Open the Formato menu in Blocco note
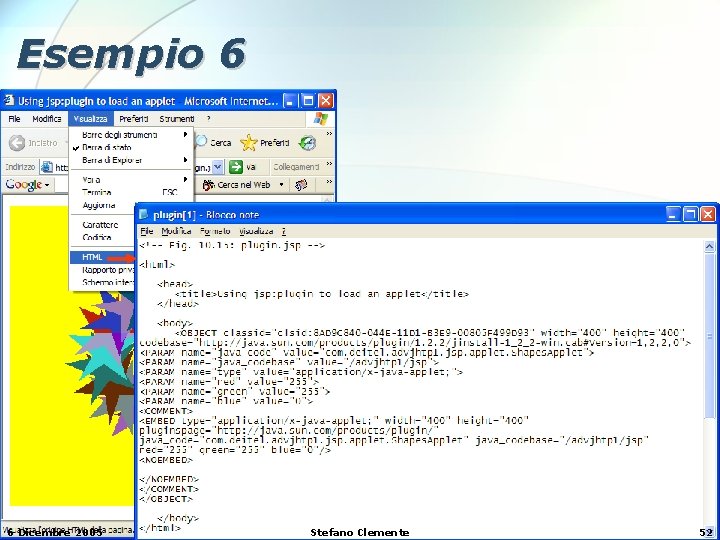Screen dimensions: 720x540 pos(215,231)
